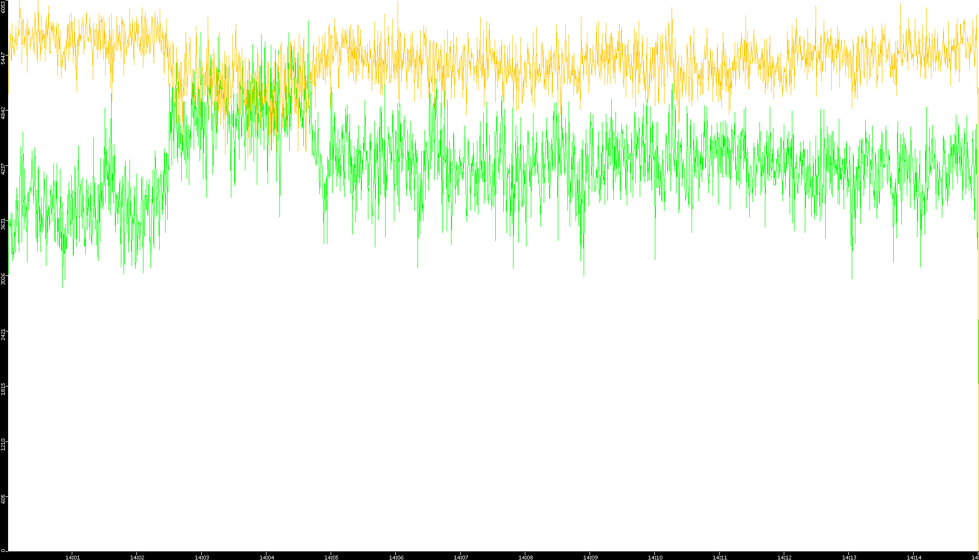Click the 14:03 time axis label
The width and height of the screenshot is (979, 560).
click(202, 557)
